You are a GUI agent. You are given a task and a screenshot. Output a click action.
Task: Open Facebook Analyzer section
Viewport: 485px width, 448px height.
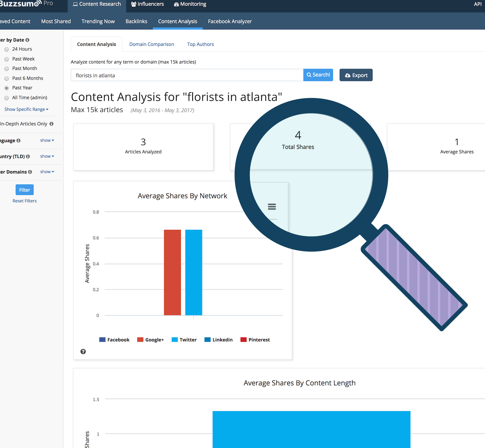tap(230, 21)
